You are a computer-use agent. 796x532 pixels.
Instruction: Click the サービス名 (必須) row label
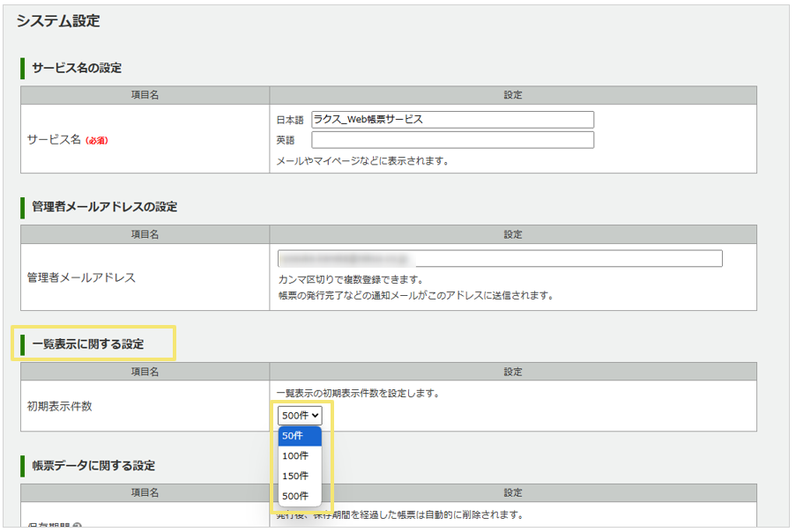[68, 139]
